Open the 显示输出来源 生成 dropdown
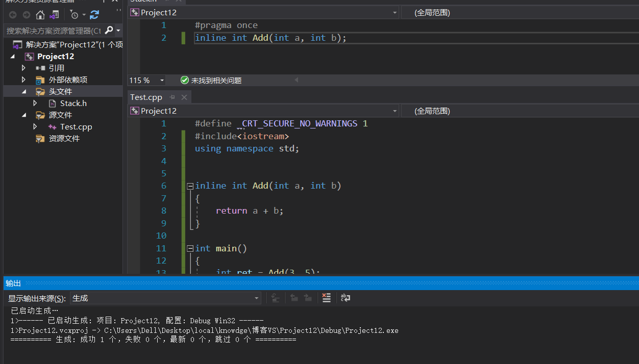Screen dimensions: 639x364 tap(165, 298)
